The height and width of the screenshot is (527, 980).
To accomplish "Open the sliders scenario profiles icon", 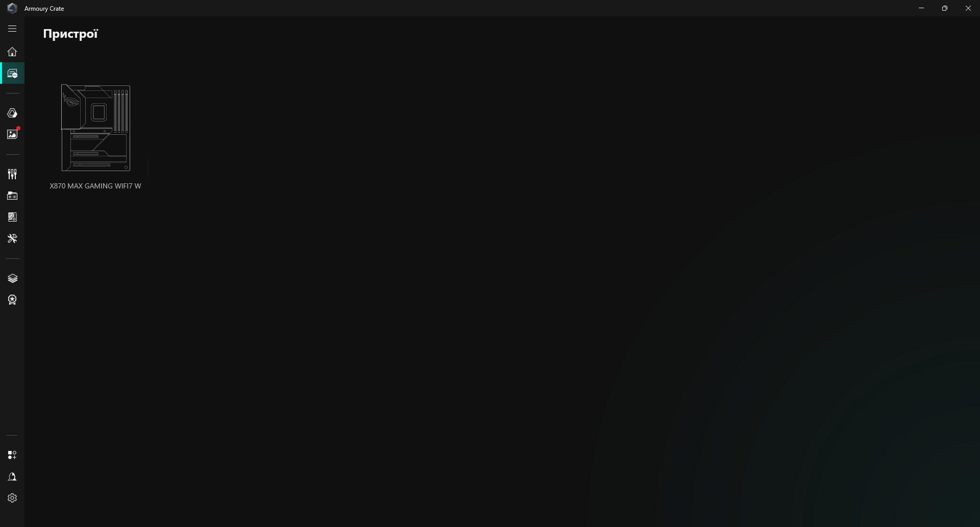I will tap(12, 174).
